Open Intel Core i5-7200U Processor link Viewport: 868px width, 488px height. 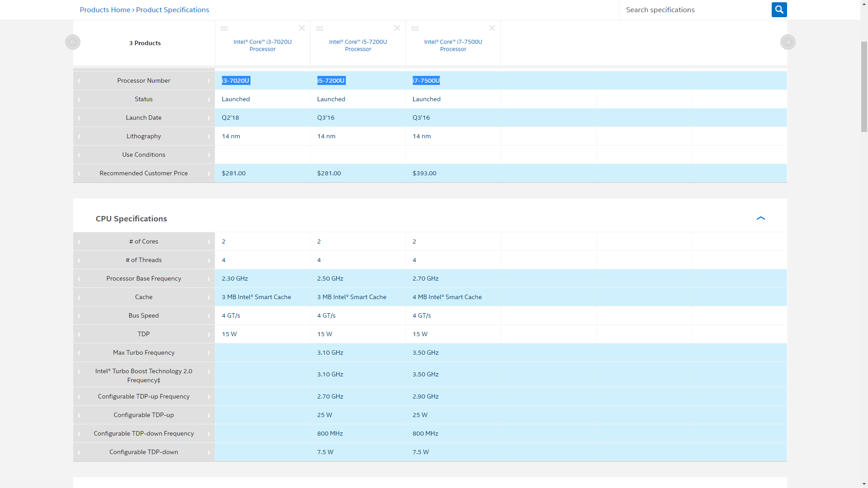pos(358,45)
